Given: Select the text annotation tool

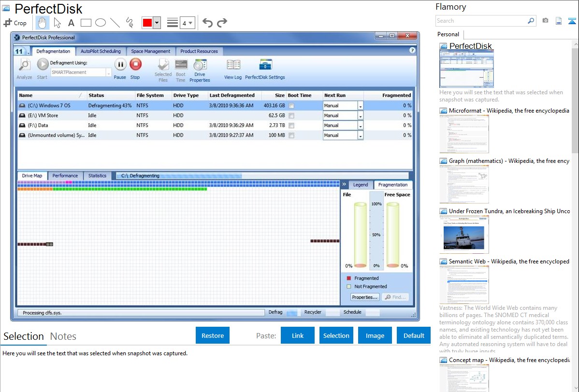Looking at the screenshot, I should [x=71, y=23].
